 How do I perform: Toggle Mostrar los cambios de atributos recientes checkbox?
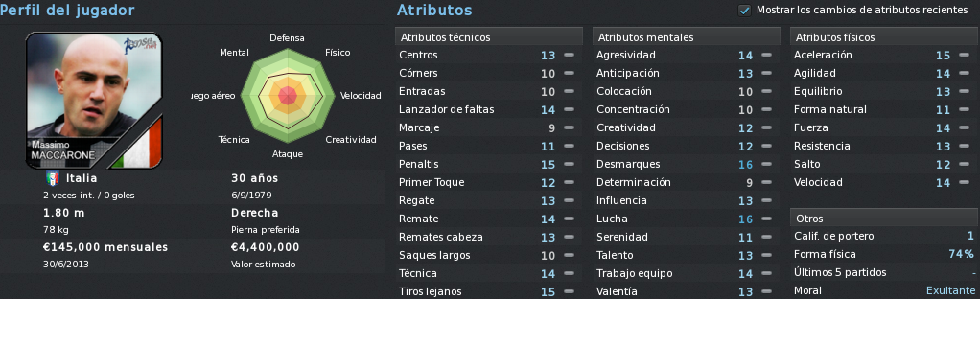coord(744,11)
